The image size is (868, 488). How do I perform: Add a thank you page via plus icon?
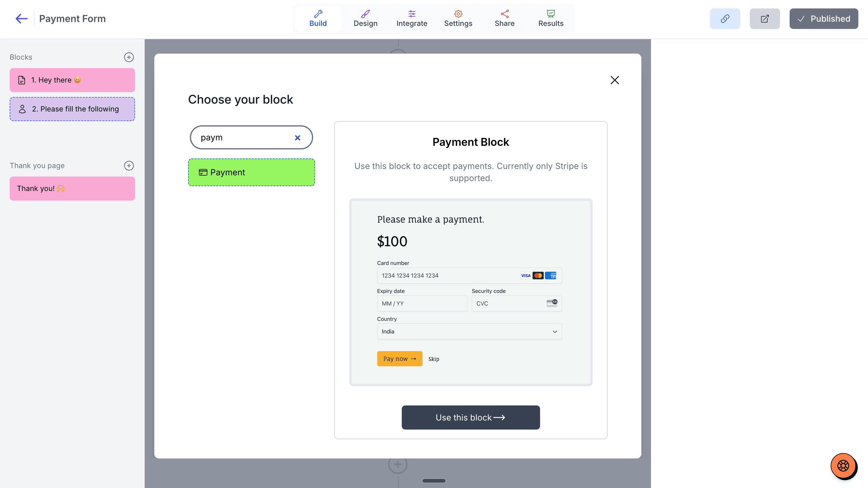129,165
